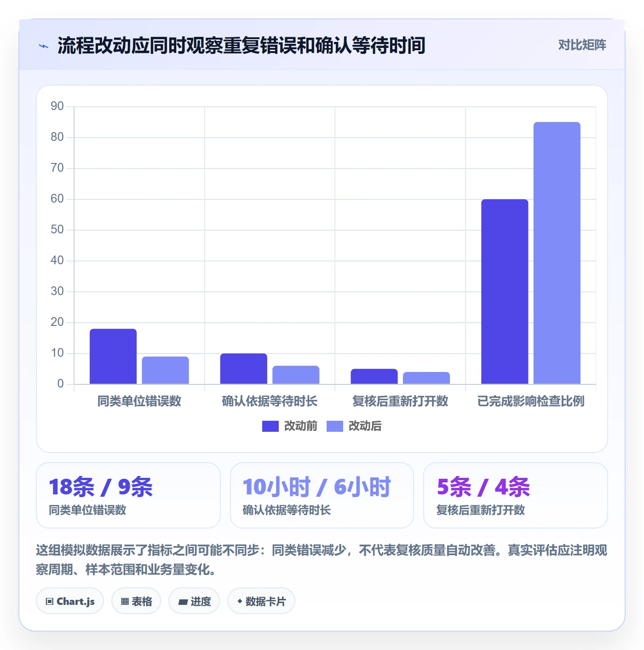Screen dimensions: 644x650
Task: Click the Chart.js chip square icon
Action: 50,601
